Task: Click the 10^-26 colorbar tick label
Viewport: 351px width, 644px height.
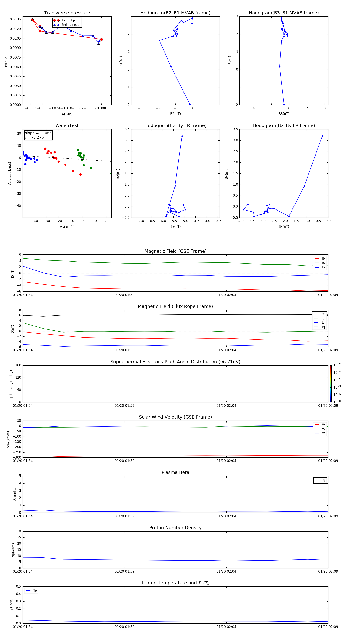Action: (337, 365)
